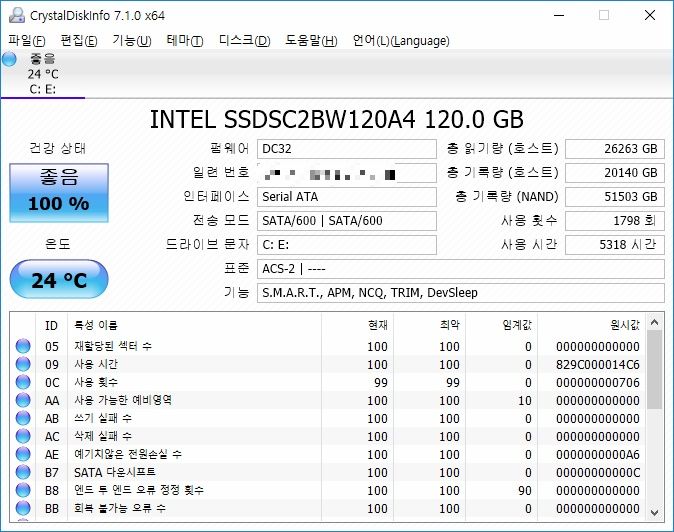674x532 pixels.
Task: Click the status orb for ID BB
Action: click(x=23, y=508)
